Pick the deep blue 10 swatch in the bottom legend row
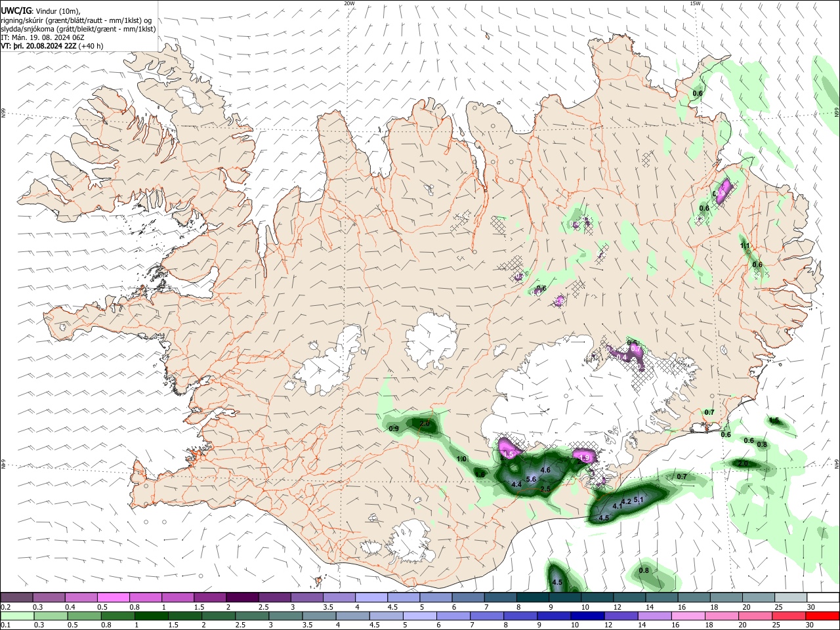The image size is (840, 630). (x=589, y=616)
